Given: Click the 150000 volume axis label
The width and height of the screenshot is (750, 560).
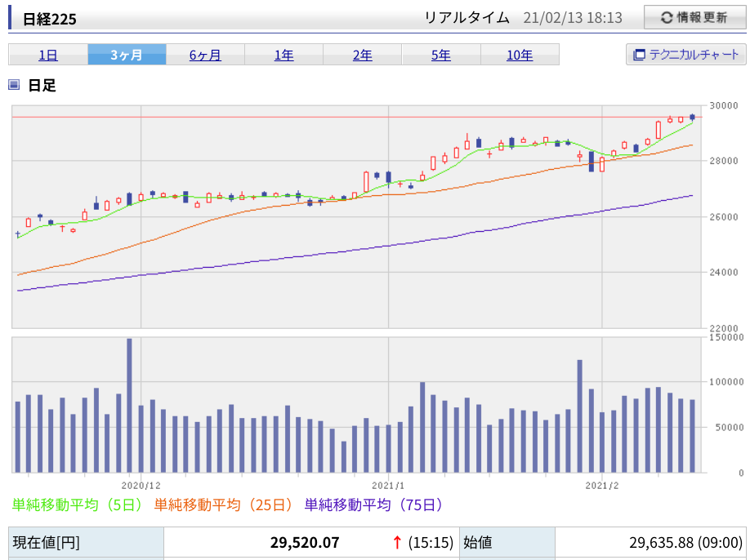Looking at the screenshot, I should coord(726,337).
